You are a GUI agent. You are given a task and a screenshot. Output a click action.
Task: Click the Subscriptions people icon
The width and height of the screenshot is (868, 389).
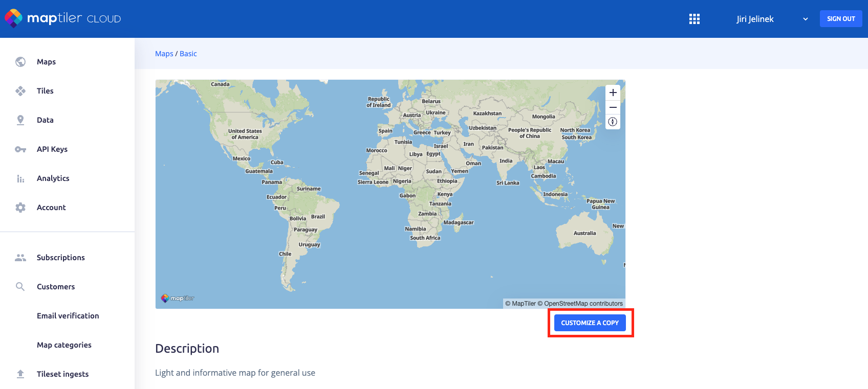tap(20, 258)
